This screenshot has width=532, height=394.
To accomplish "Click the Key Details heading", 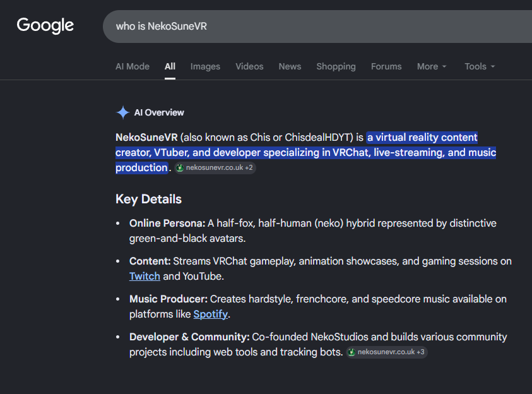I will [148, 199].
